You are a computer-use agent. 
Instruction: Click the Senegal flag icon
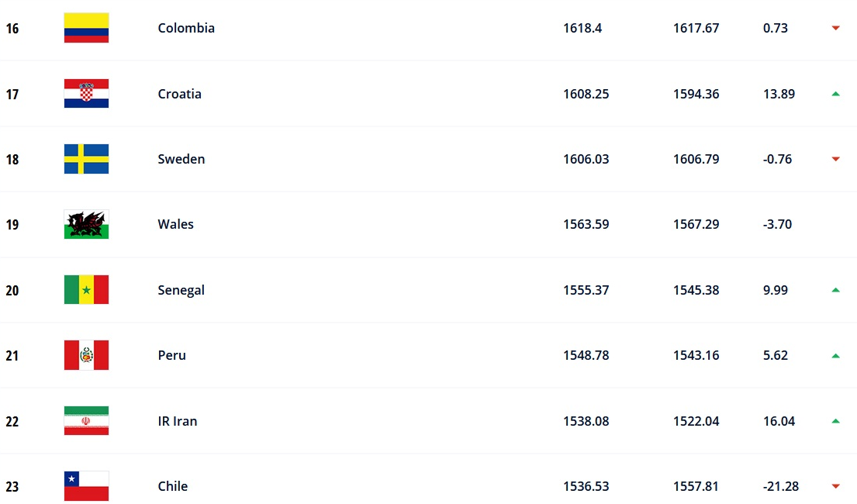tap(86, 290)
